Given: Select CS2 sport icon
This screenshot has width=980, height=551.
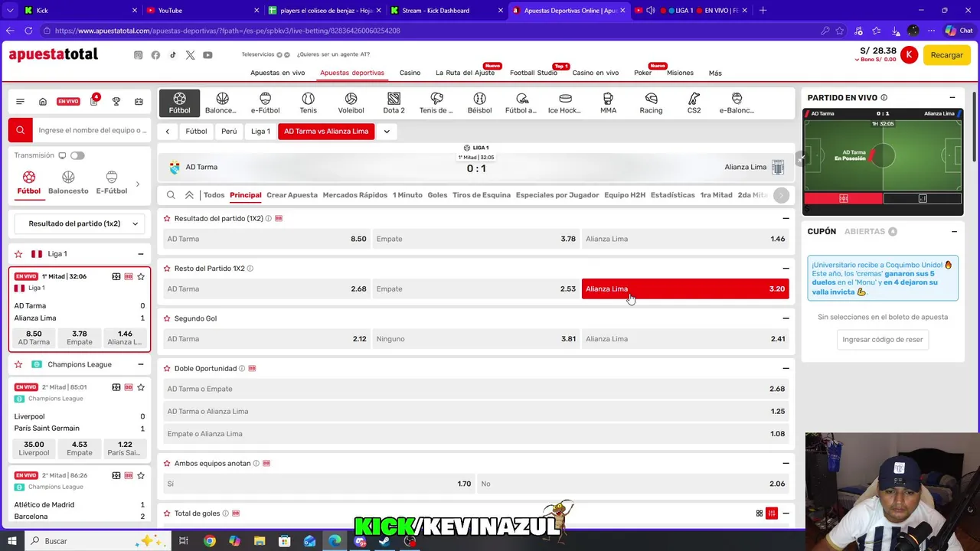Looking at the screenshot, I should pos(694,103).
